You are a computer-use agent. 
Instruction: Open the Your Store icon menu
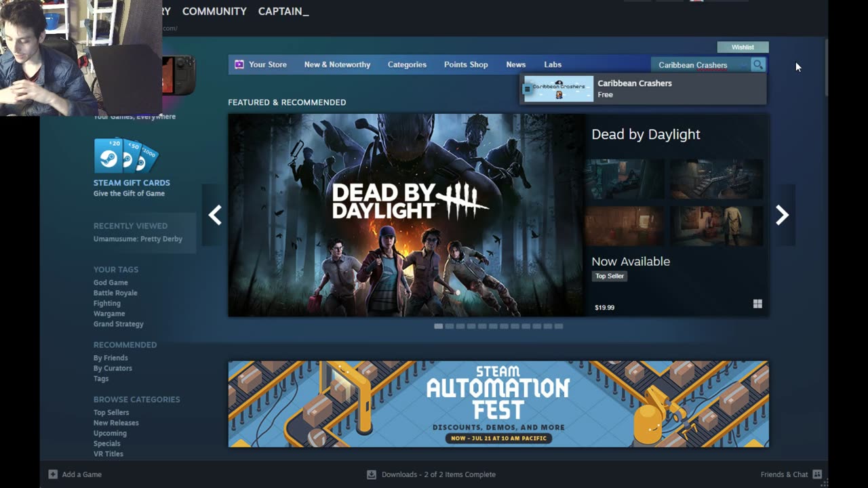(239, 64)
